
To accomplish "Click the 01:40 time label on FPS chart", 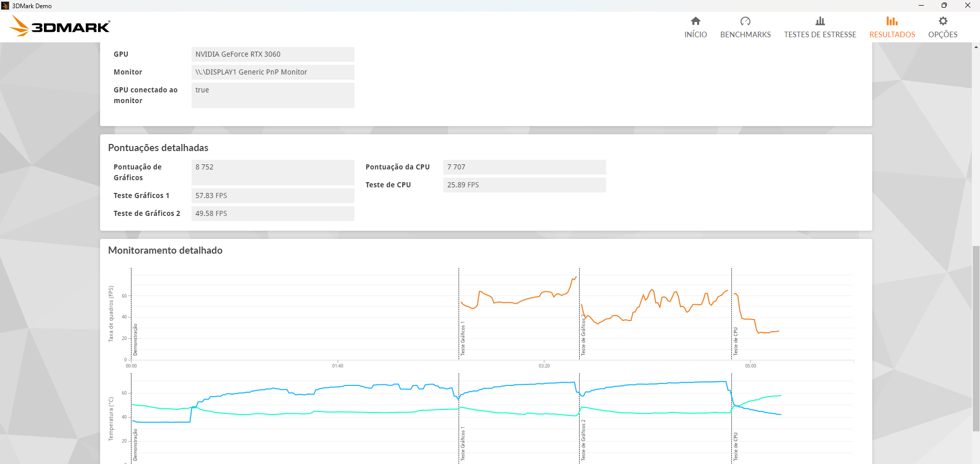I will point(338,366).
